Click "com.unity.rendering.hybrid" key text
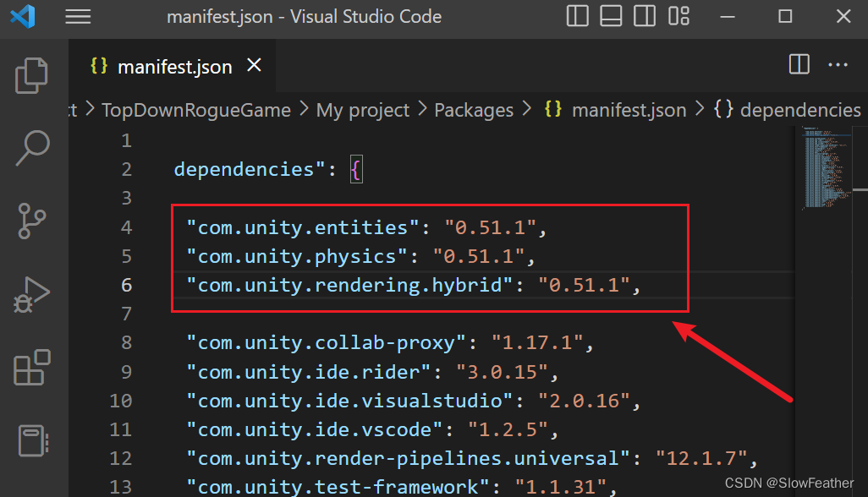This screenshot has width=868, height=497. [349, 285]
